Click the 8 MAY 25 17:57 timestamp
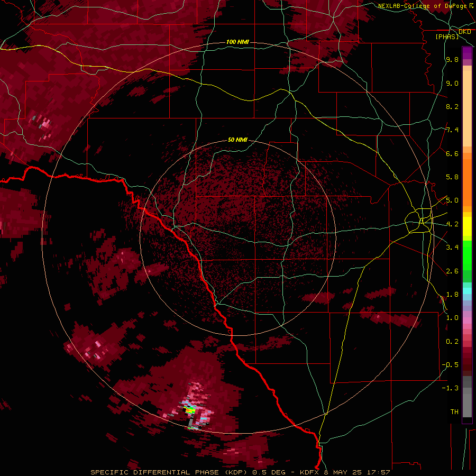Screen dimensions: 476x476 click(358, 472)
